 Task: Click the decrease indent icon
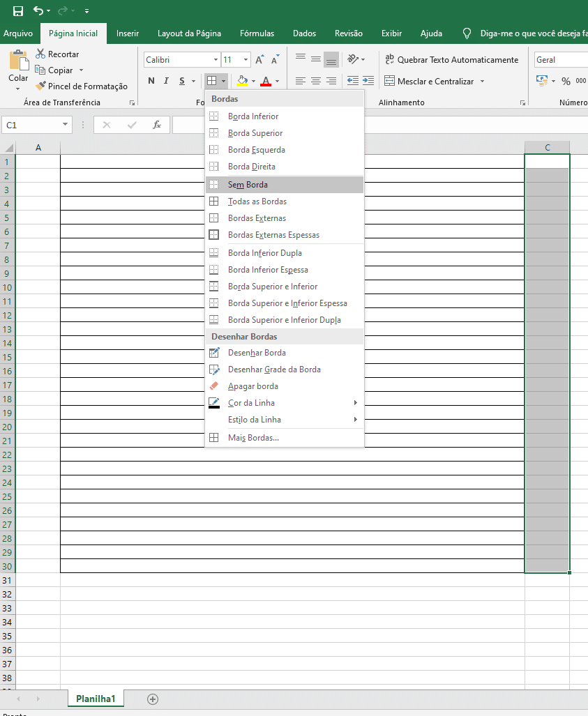point(353,81)
